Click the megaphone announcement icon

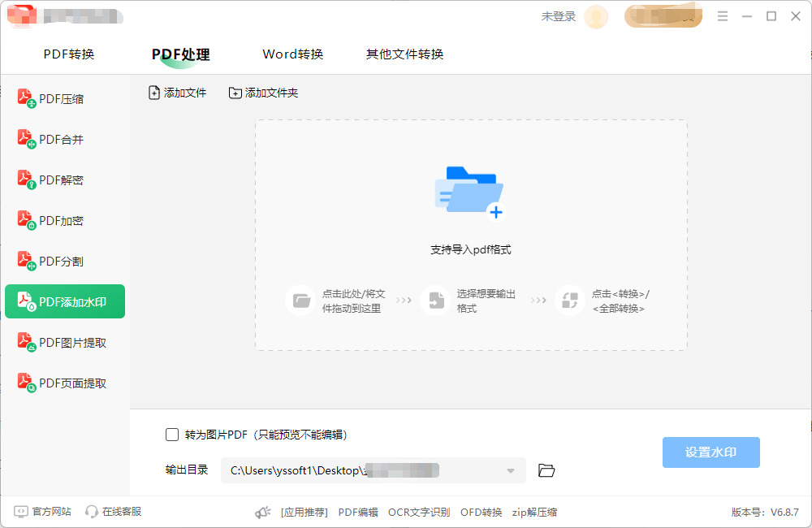click(x=263, y=513)
